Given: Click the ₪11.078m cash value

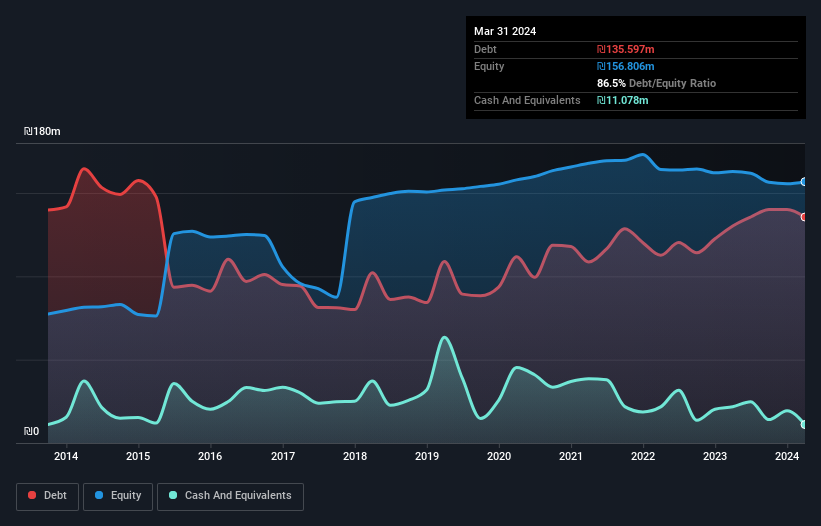Looking at the screenshot, I should (x=623, y=100).
